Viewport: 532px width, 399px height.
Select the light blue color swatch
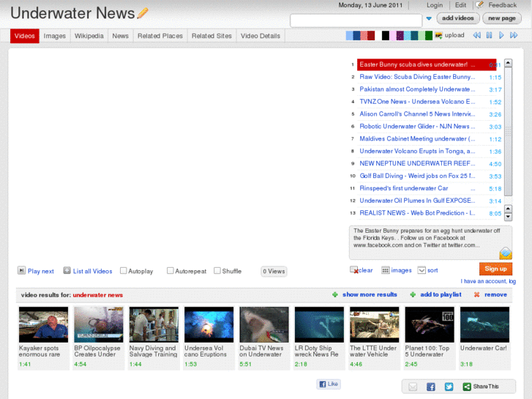[349, 35]
